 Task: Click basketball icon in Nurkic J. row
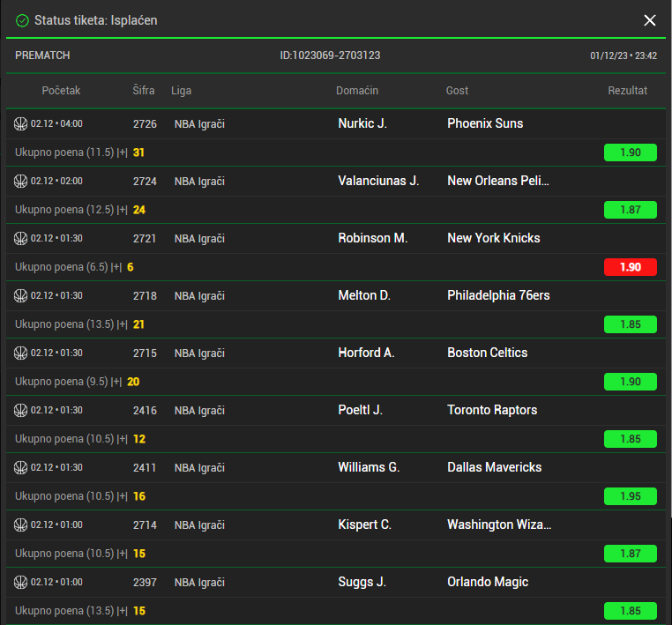pyautogui.click(x=20, y=123)
